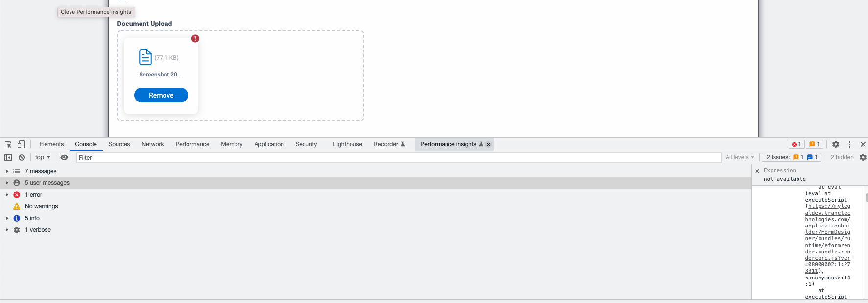
Task: Open console settings gear beside hidden count
Action: point(863,157)
